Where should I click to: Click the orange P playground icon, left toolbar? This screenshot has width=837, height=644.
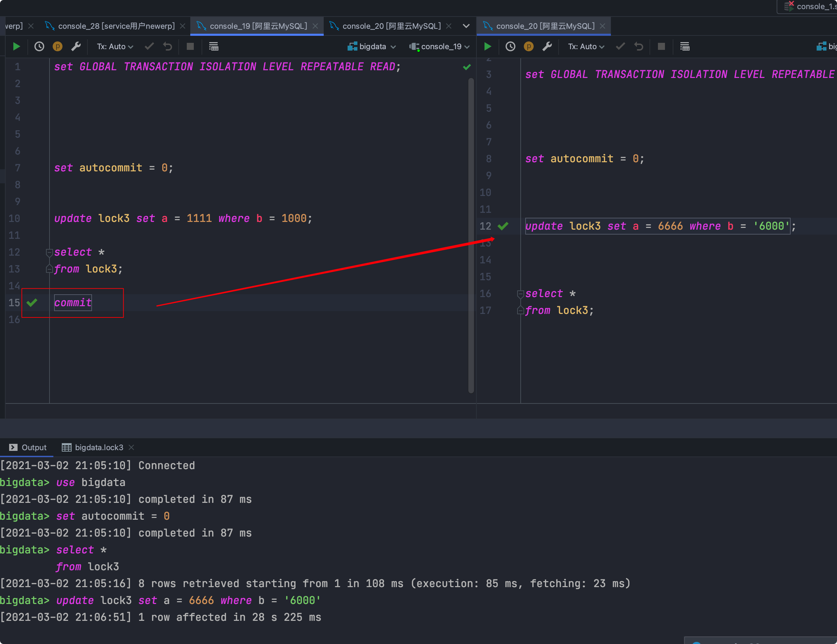pos(58,46)
